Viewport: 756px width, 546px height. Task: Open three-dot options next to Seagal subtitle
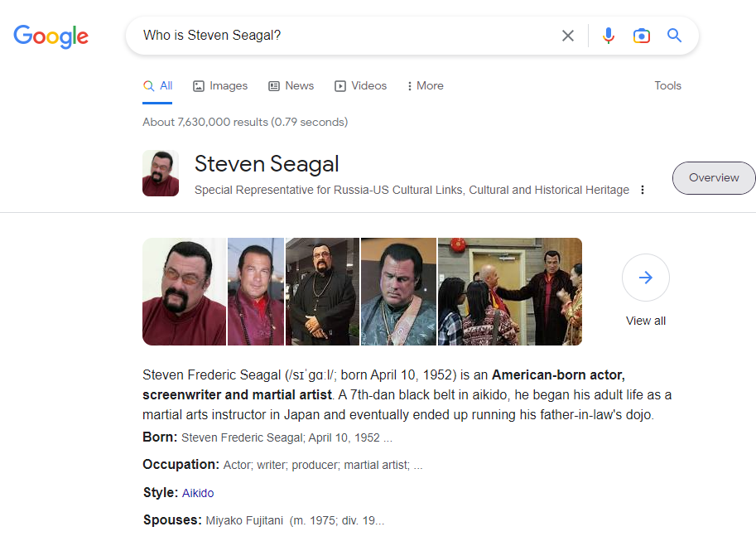click(x=643, y=190)
